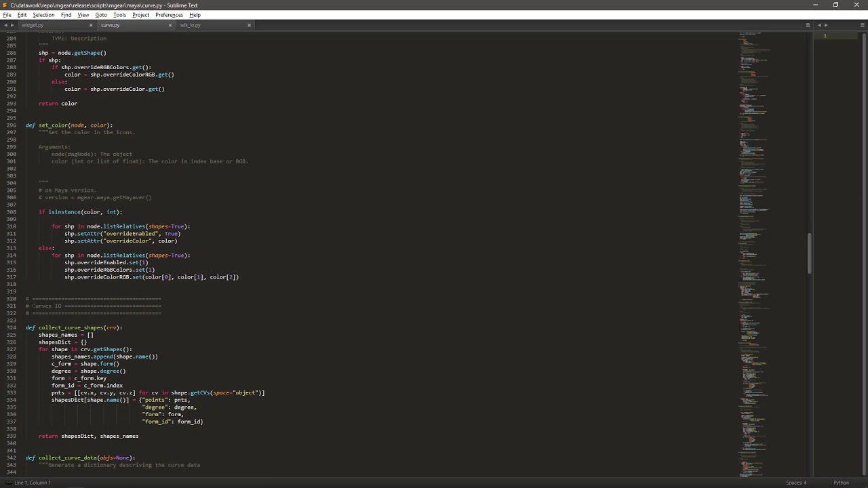The image size is (868, 488).
Task: Click 'shp.setAttr("overrideColor", color)' line
Action: point(121,241)
